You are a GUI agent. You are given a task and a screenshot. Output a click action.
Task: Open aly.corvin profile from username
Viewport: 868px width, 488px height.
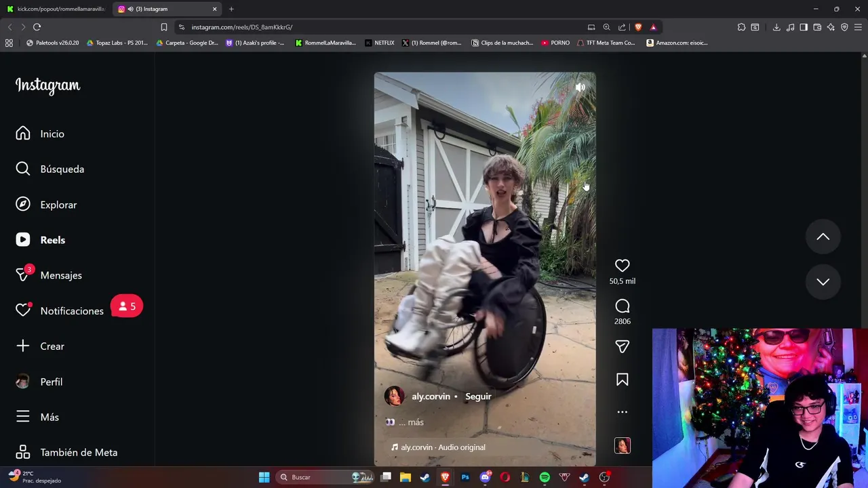tap(431, 396)
